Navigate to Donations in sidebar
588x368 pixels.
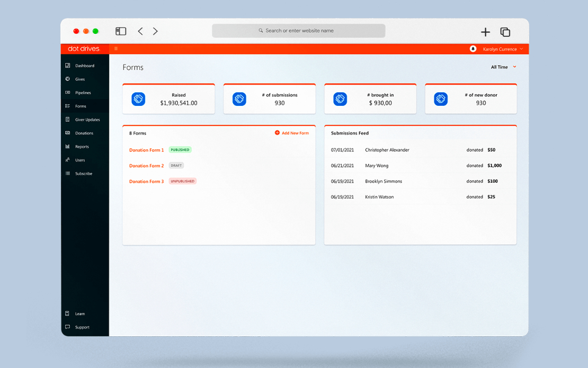85,133
